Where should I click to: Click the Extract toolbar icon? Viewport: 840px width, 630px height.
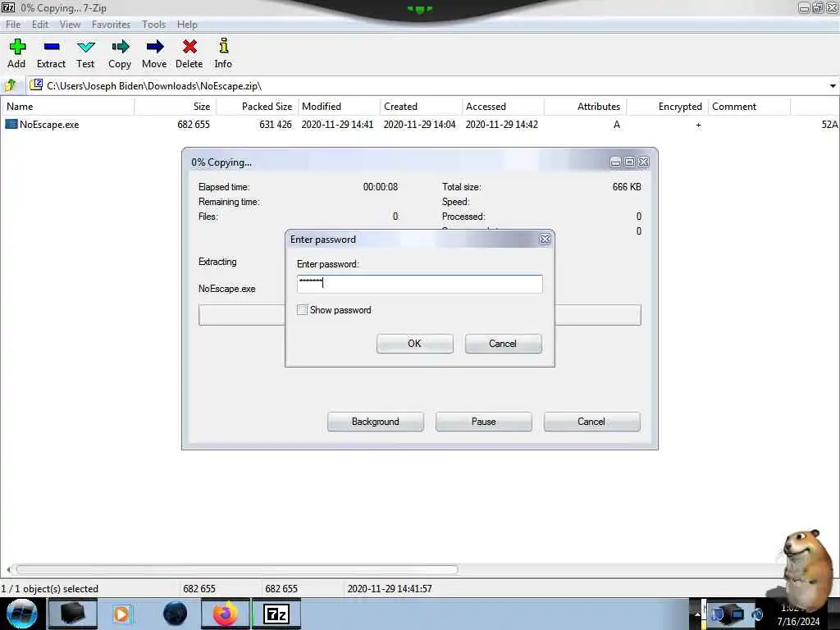coord(52,47)
